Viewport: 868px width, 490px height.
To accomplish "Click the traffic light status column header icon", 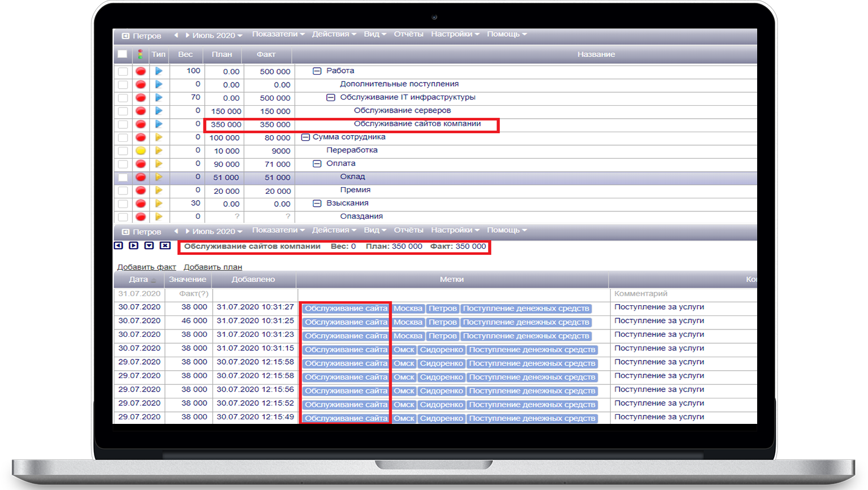I will (x=140, y=54).
